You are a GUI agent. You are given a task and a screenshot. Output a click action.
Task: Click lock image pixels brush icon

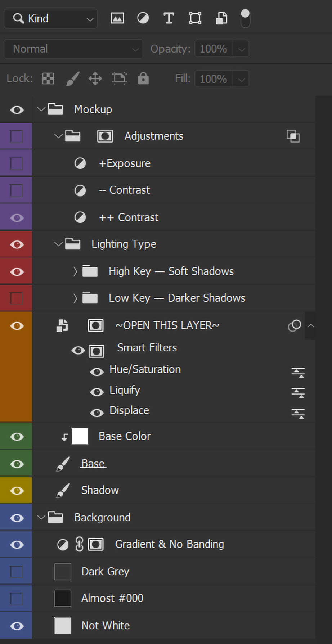click(x=72, y=78)
